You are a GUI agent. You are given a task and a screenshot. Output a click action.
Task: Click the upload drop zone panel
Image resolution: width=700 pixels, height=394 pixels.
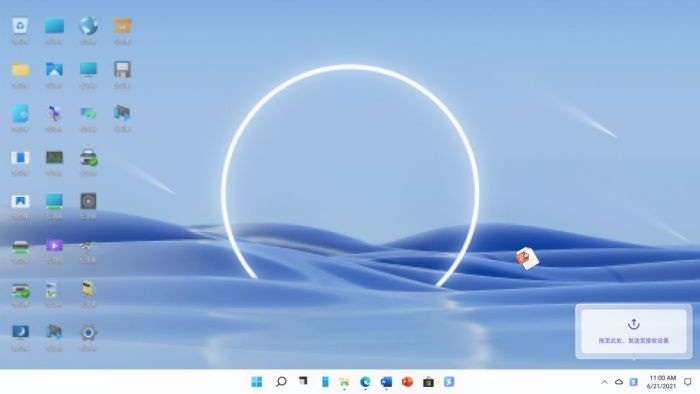[633, 331]
